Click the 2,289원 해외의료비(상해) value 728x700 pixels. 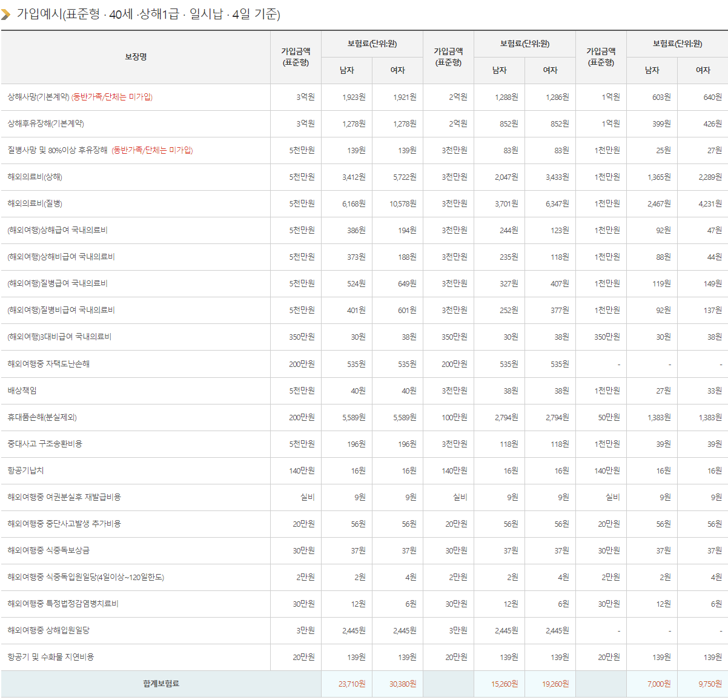tap(710, 177)
